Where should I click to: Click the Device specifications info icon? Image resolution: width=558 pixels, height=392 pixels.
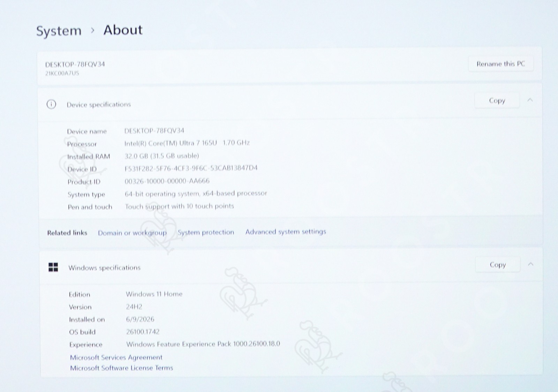51,104
